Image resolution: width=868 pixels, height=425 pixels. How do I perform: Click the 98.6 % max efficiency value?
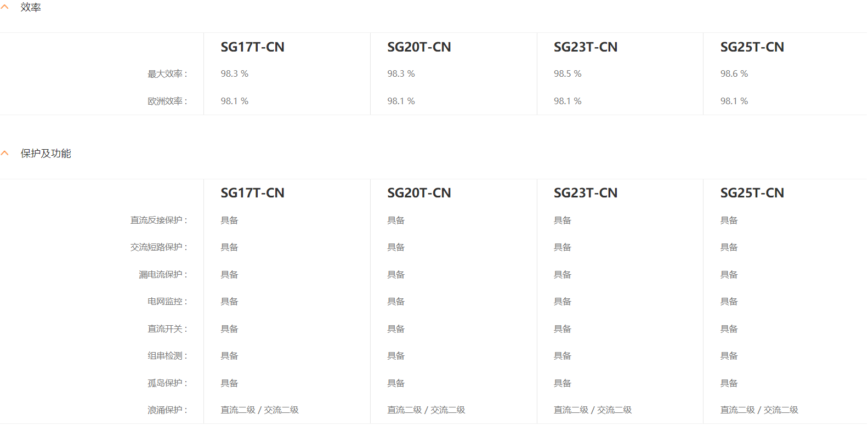(x=734, y=73)
